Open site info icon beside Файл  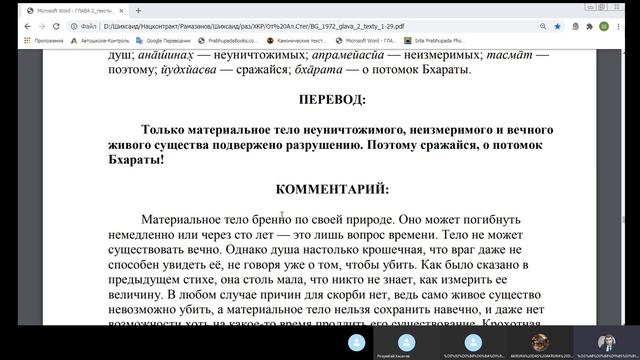[x=74, y=27]
